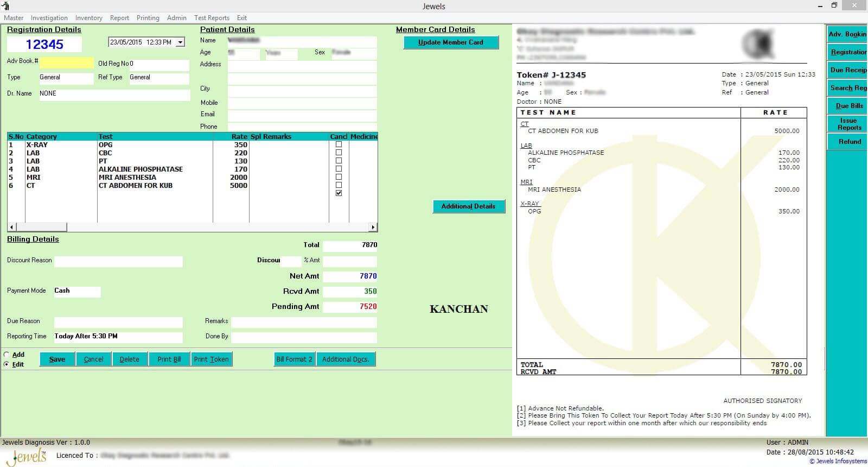Open the registration date dropdown arrow
Viewport: 868px width, 467px height.
[180, 42]
